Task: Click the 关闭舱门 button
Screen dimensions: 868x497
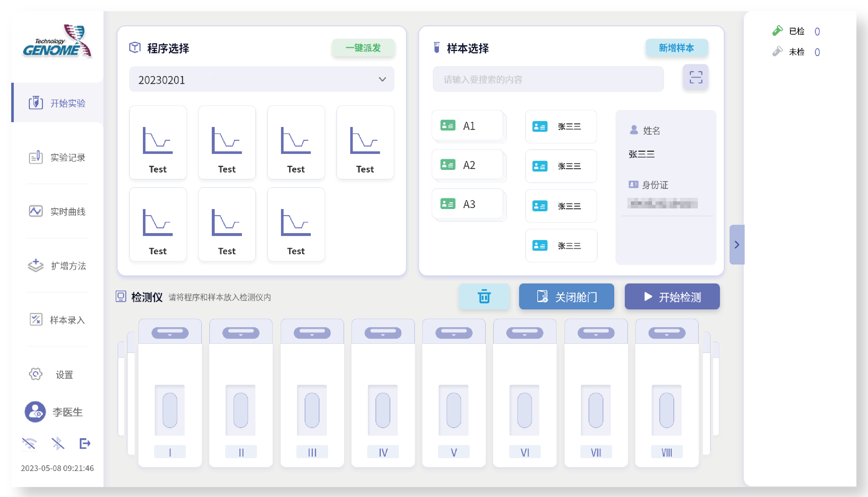Action: click(x=566, y=296)
